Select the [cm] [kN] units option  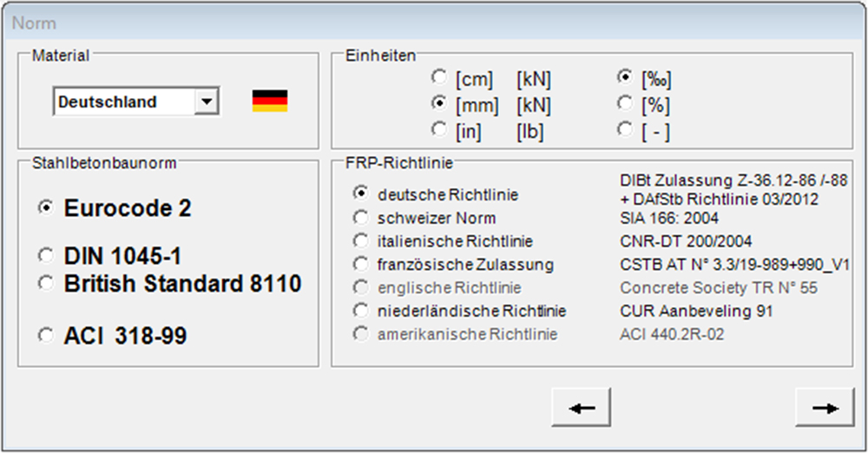point(439,77)
